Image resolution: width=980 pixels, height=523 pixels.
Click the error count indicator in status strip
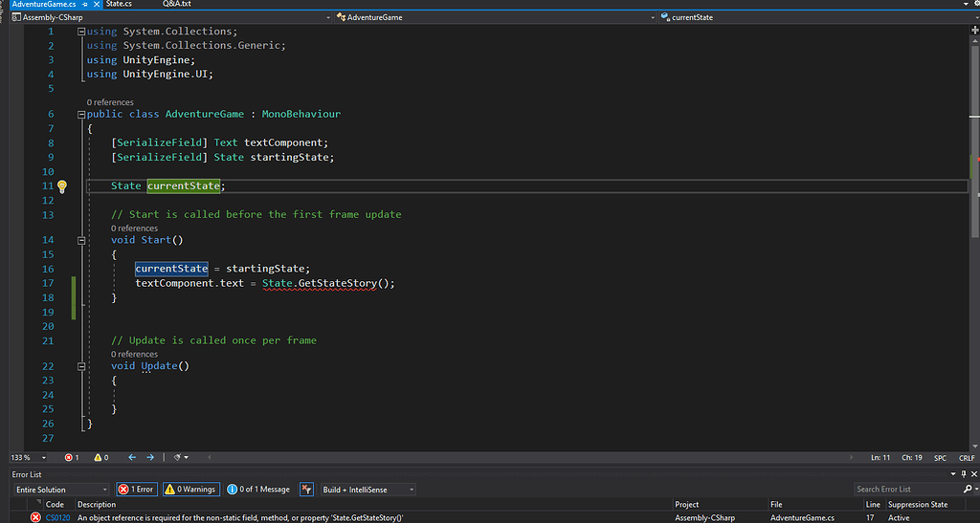(x=72, y=457)
